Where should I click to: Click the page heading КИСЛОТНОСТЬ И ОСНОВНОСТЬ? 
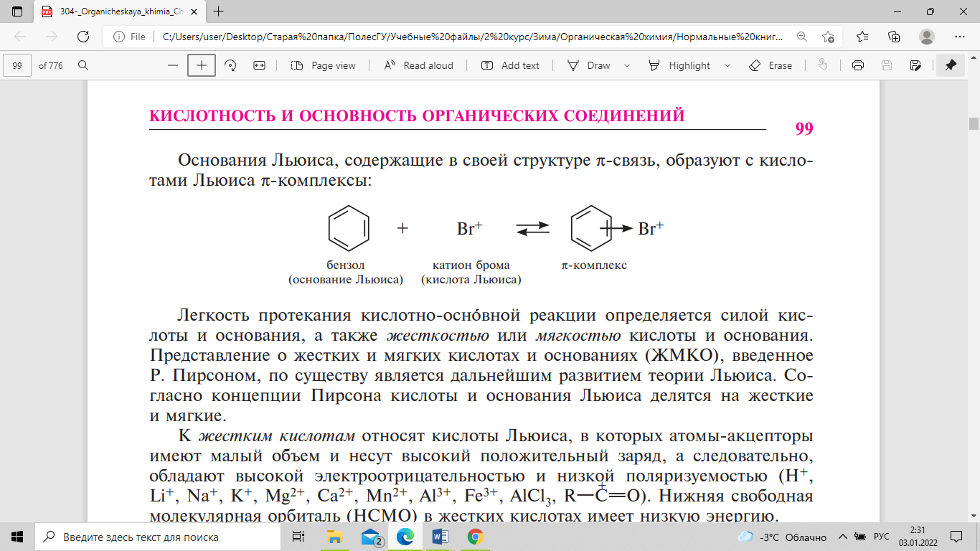point(417,116)
